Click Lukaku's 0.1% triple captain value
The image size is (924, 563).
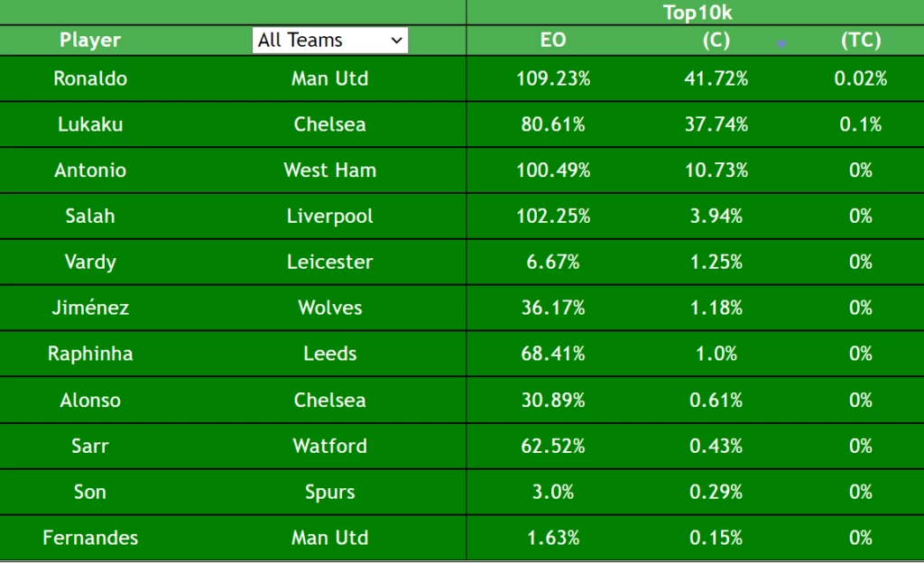point(861,125)
